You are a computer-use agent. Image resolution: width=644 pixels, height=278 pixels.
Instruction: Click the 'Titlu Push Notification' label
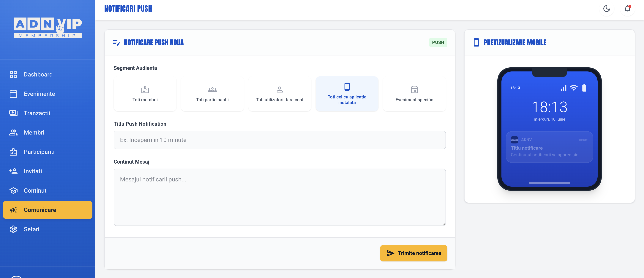140,124
